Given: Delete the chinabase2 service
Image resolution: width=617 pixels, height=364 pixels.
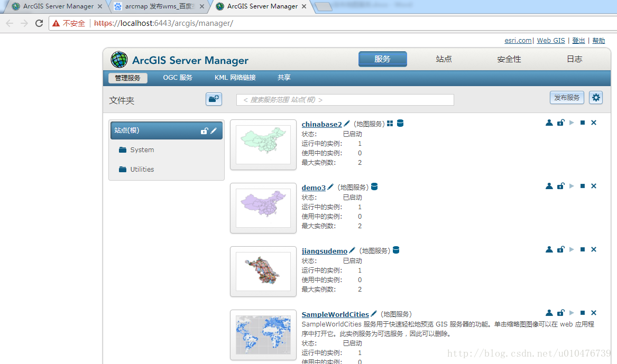Looking at the screenshot, I should [594, 123].
